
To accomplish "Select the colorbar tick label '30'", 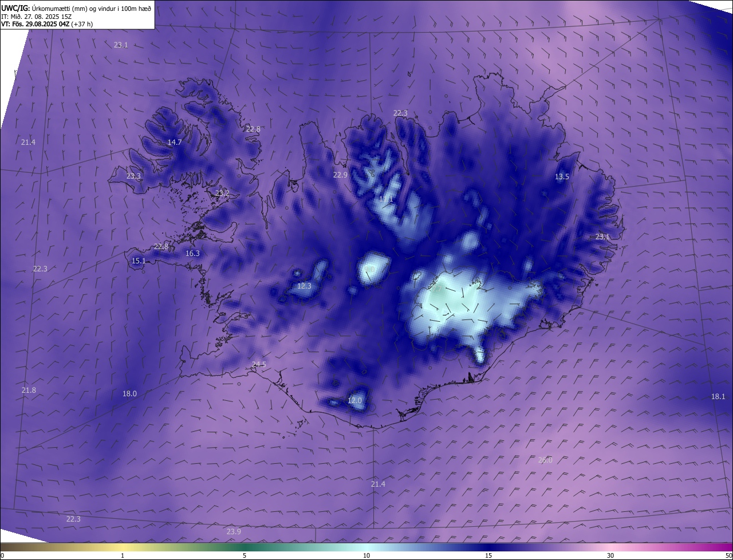I will [x=610, y=555].
